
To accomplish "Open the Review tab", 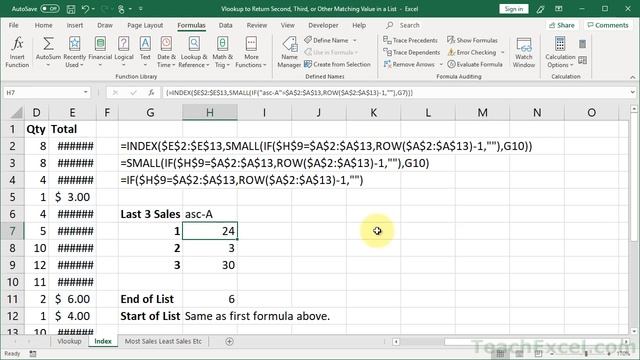I will click(x=257, y=25).
